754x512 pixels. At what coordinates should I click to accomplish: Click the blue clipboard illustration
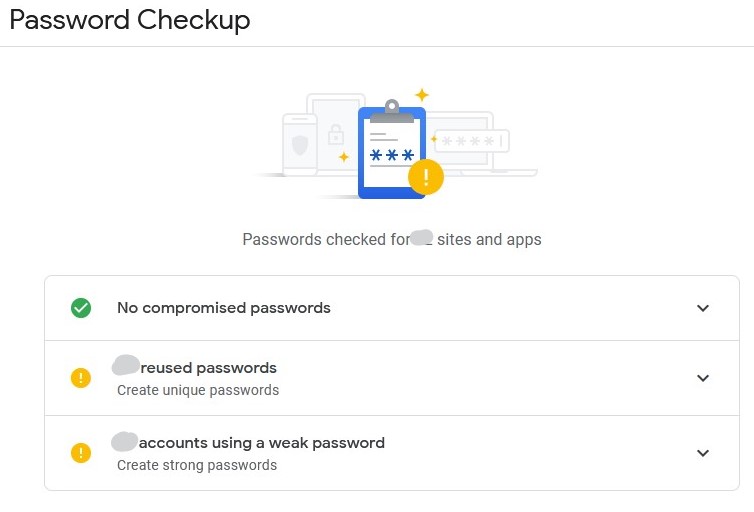tap(391, 150)
